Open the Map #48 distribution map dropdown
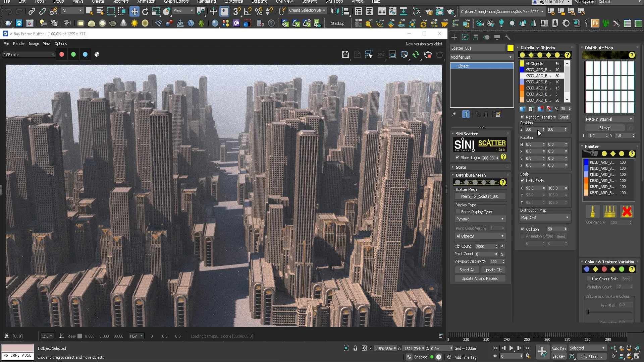The width and height of the screenshot is (644, 362). (545, 218)
